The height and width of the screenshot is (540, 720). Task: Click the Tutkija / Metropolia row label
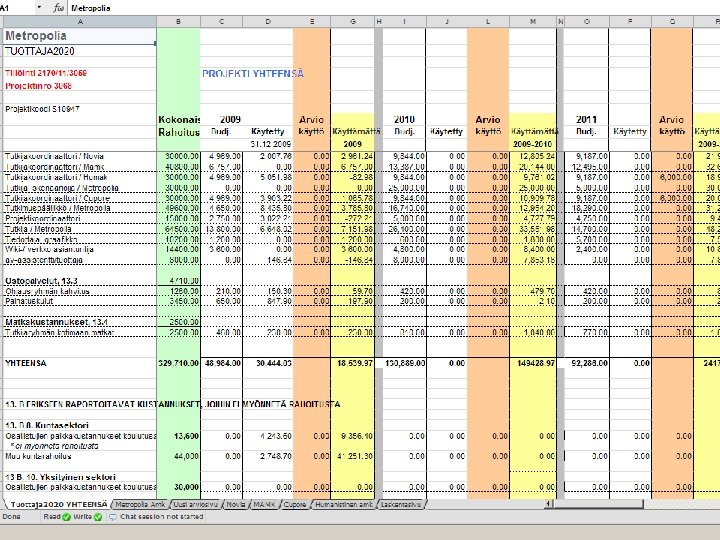pos(80,229)
